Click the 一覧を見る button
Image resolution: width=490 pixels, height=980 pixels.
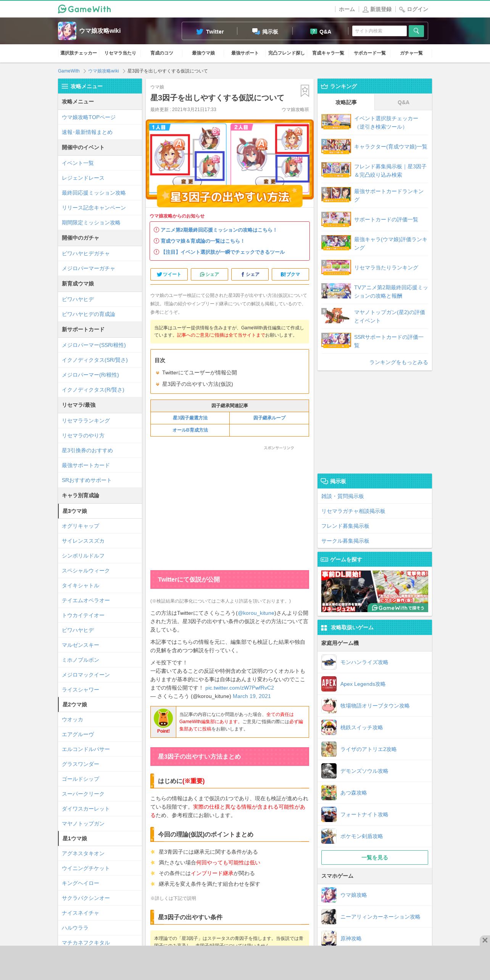375,857
